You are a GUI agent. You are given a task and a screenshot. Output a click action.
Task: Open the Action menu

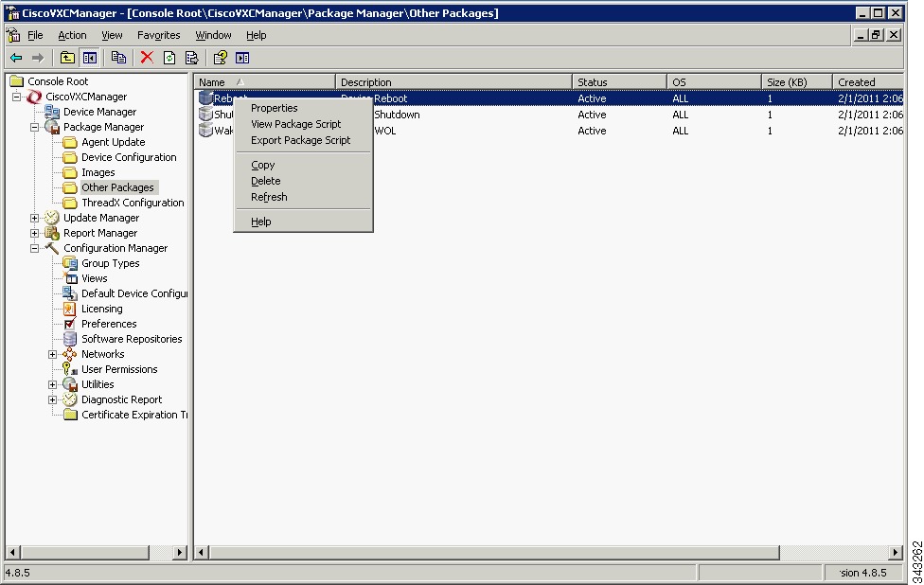[x=72, y=35]
